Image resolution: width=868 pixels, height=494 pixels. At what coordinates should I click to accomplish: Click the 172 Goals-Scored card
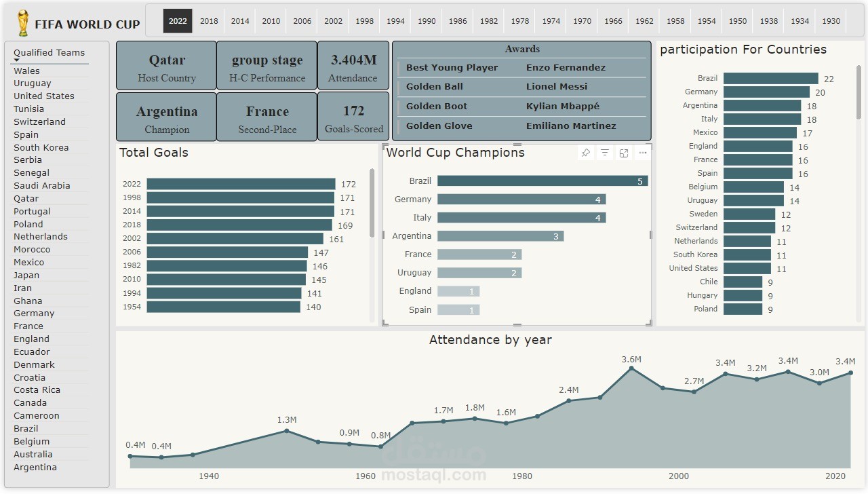[x=353, y=117]
